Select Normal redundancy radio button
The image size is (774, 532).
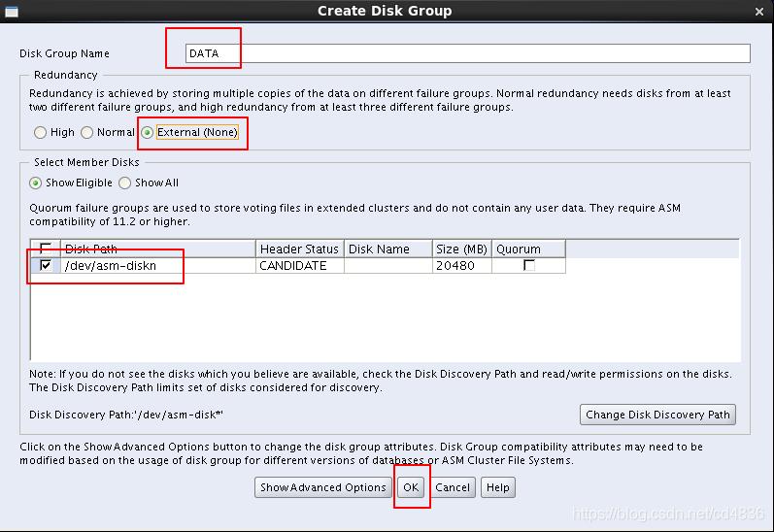(x=86, y=132)
